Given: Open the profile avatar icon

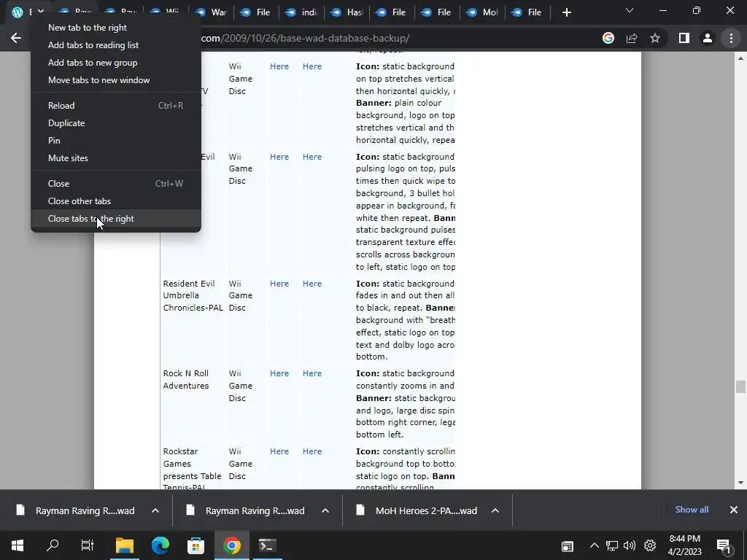Looking at the screenshot, I should (708, 38).
